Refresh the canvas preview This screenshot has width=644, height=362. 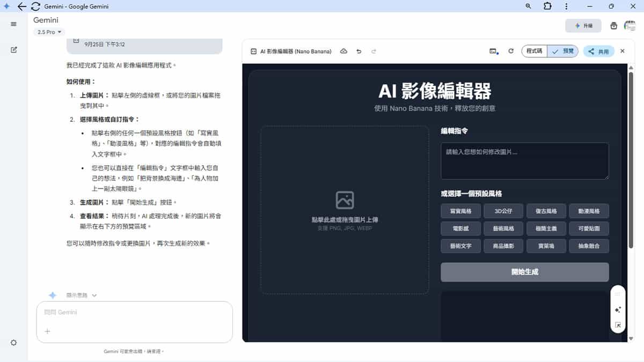pos(511,51)
